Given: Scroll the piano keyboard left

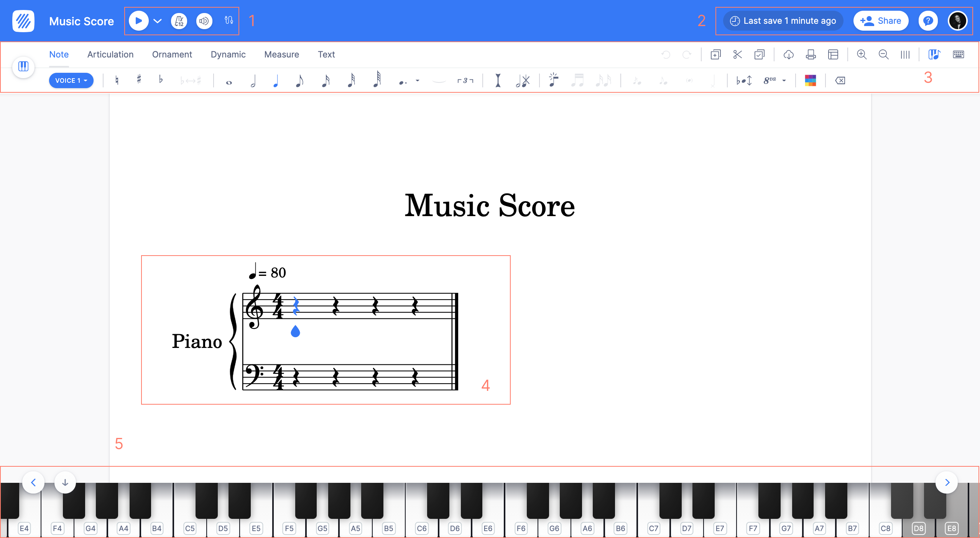Looking at the screenshot, I should (33, 483).
